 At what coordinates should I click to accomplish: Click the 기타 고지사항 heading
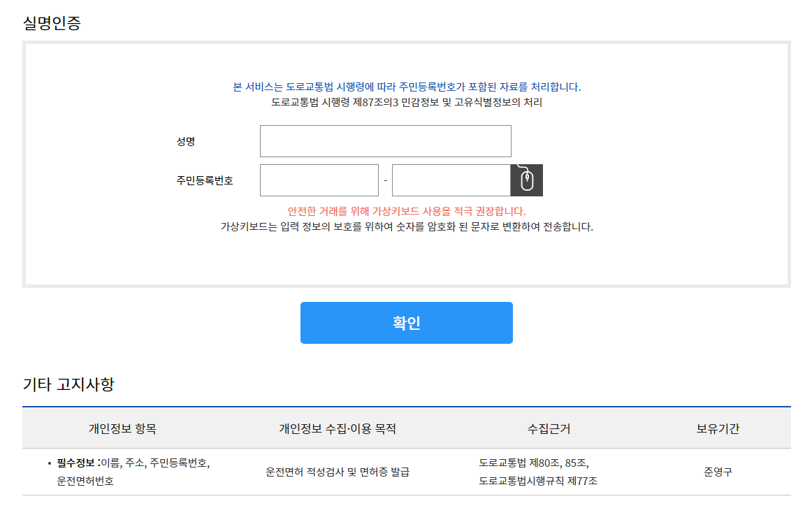click(68, 384)
